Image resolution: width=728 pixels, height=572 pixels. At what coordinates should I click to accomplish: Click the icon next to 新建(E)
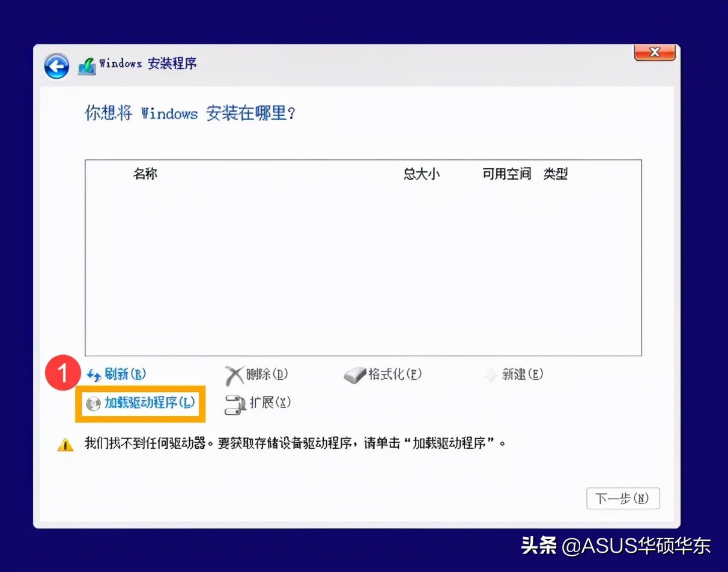tap(491, 374)
